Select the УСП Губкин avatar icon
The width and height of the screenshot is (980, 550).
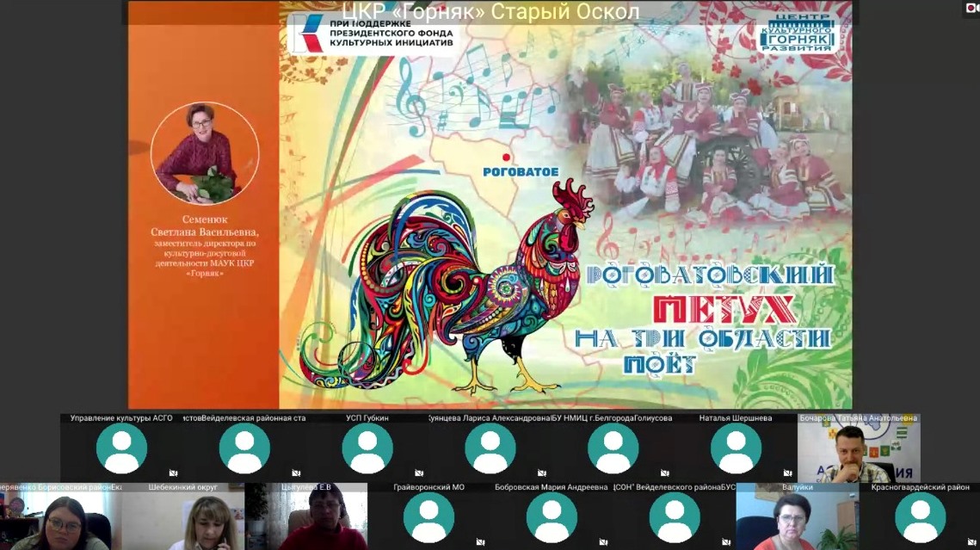pos(367,448)
